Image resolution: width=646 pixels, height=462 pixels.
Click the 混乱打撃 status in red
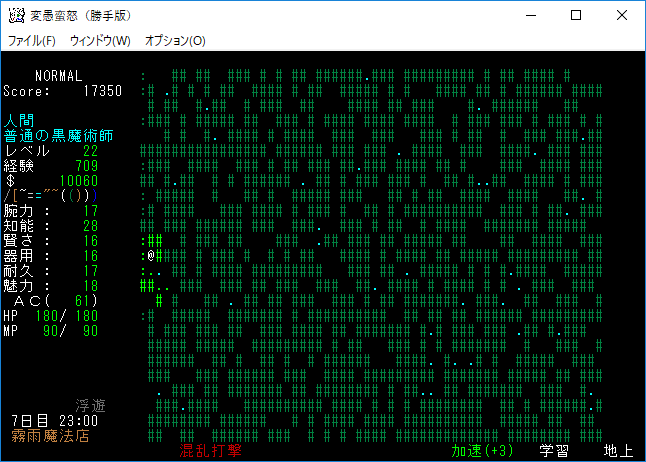(x=211, y=451)
